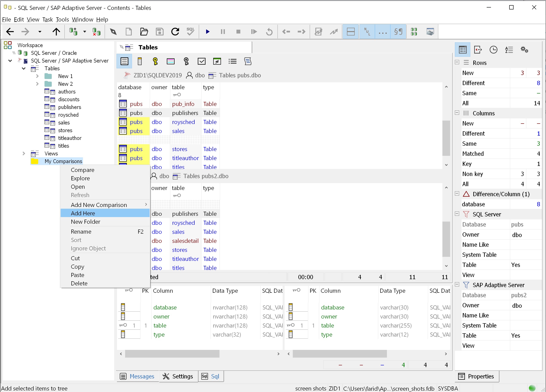Click the save disk toolbar icon
This screenshot has width=546, height=392.
pyautogui.click(x=160, y=32)
